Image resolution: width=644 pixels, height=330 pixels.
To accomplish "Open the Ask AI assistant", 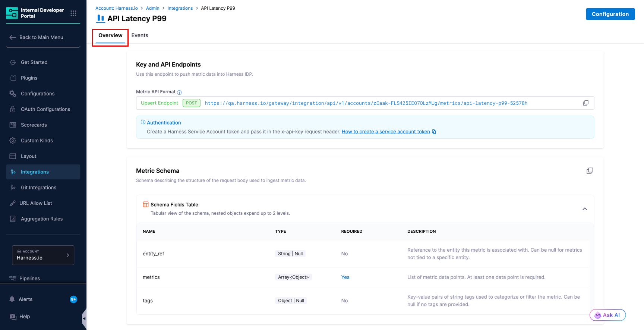I will [x=607, y=315].
